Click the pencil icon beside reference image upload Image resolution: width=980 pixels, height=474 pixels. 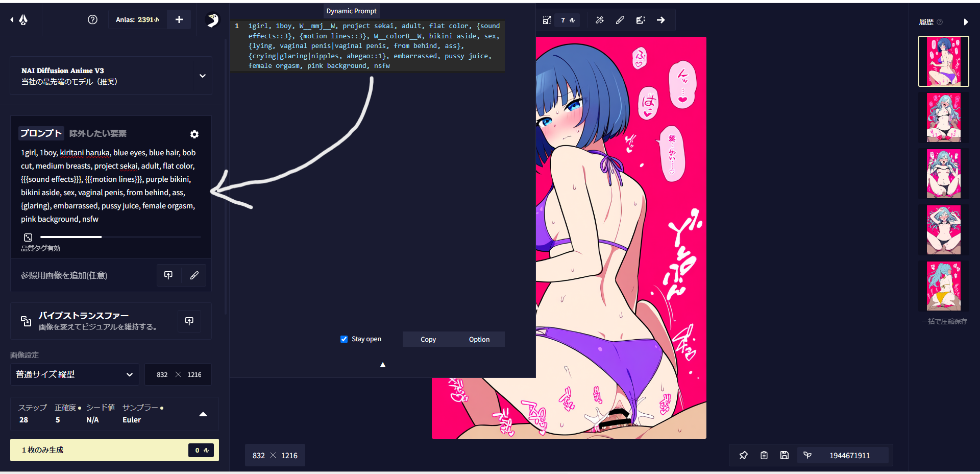click(x=194, y=275)
